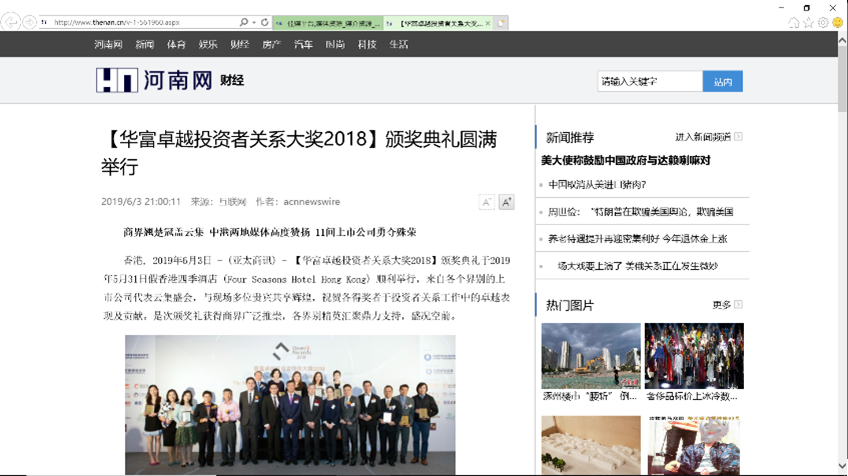Screen dimensions: 848x476
Task: Select 娱乐 in the navigation bar
Action: click(208, 44)
